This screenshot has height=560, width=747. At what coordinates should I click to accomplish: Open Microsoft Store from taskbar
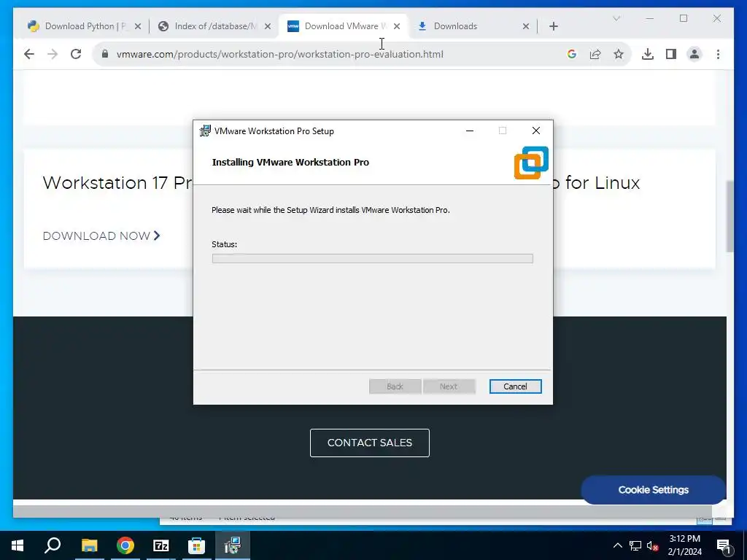[196, 545]
